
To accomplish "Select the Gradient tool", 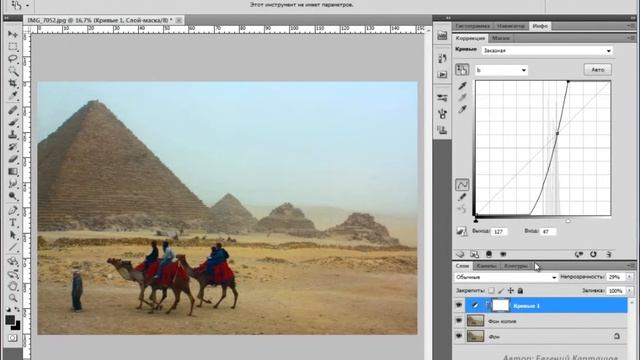I will point(13,171).
